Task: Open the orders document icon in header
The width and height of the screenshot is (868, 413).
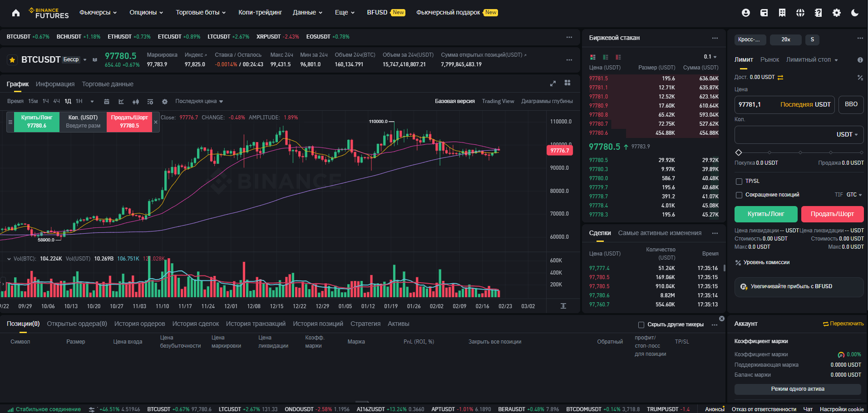Action: coord(782,13)
